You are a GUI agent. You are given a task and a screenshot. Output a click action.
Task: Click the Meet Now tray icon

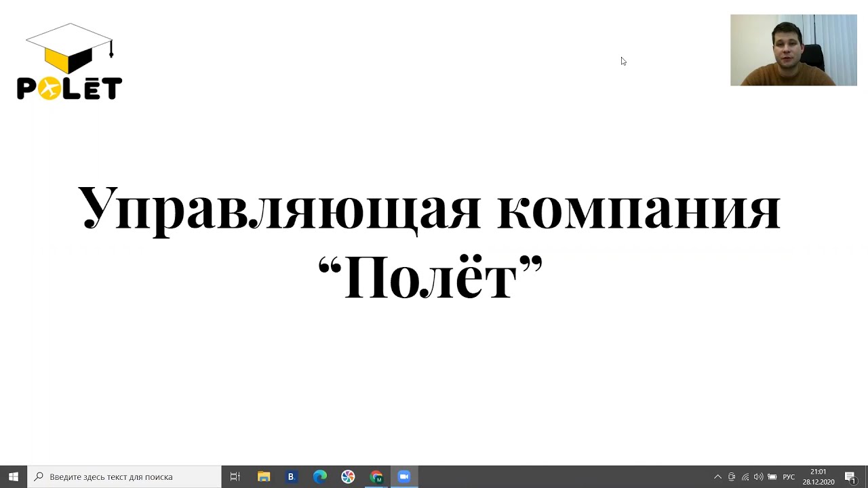point(732,476)
